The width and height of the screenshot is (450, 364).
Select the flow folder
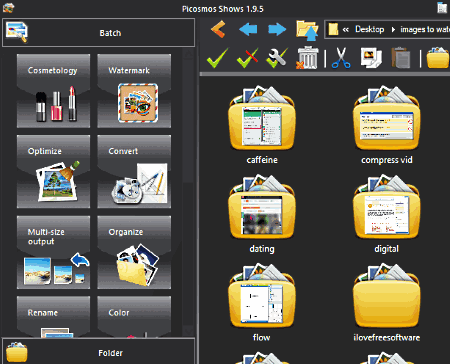click(262, 303)
